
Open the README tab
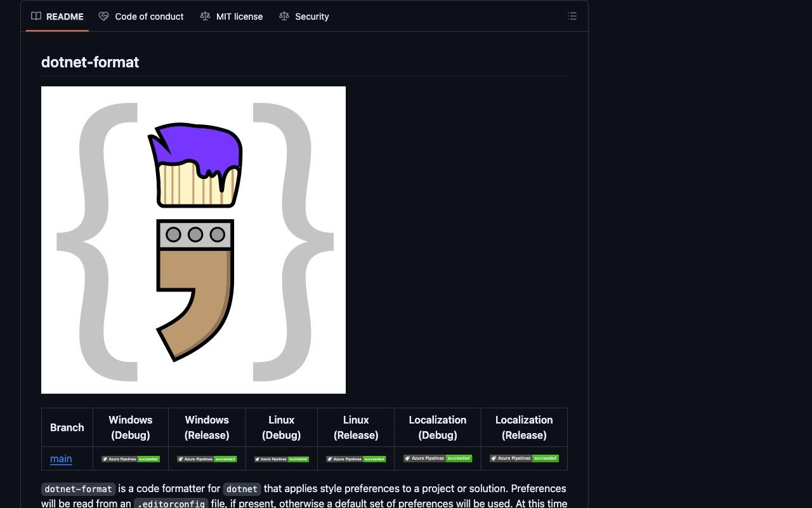coord(57,17)
